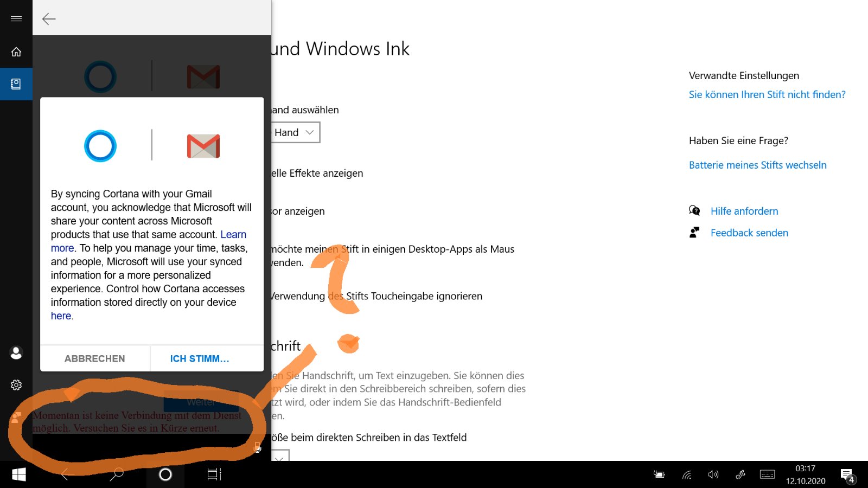Click the Gmail logo in dialog
Image resolution: width=868 pixels, height=488 pixels.
coord(203,146)
